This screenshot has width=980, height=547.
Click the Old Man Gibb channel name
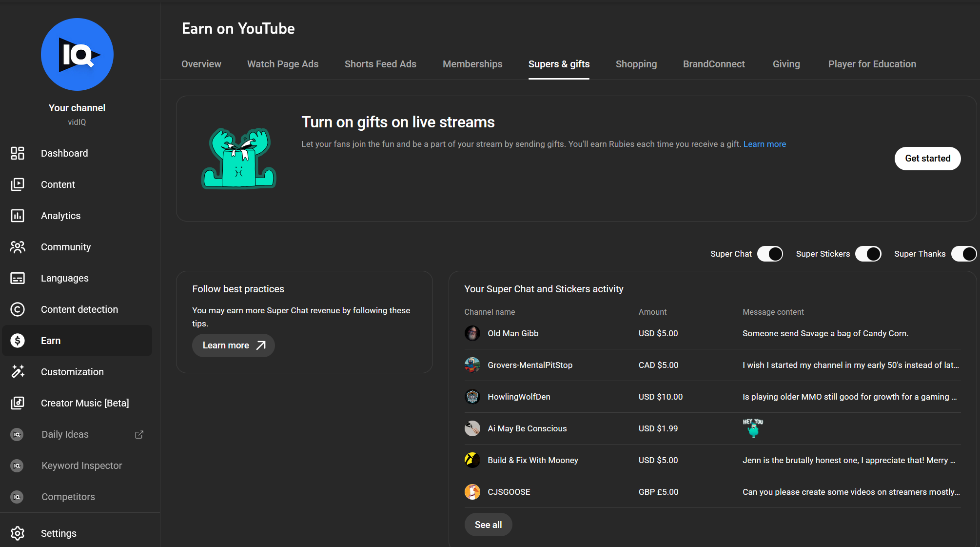[x=513, y=333]
